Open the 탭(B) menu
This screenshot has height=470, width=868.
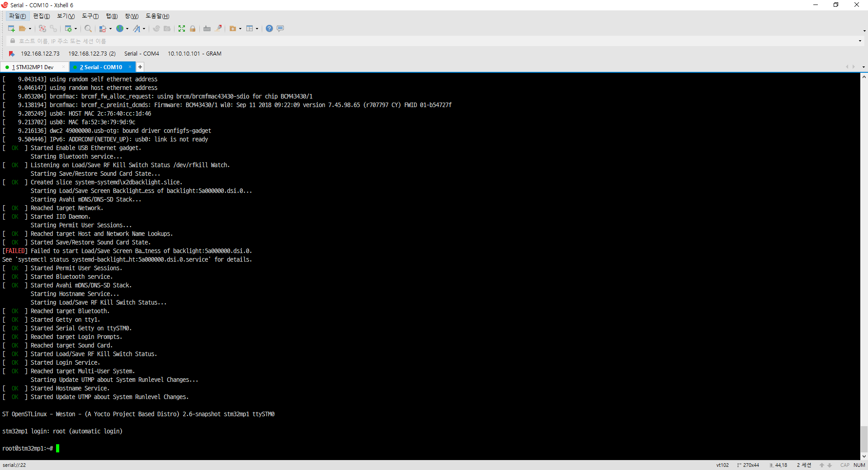tap(112, 16)
